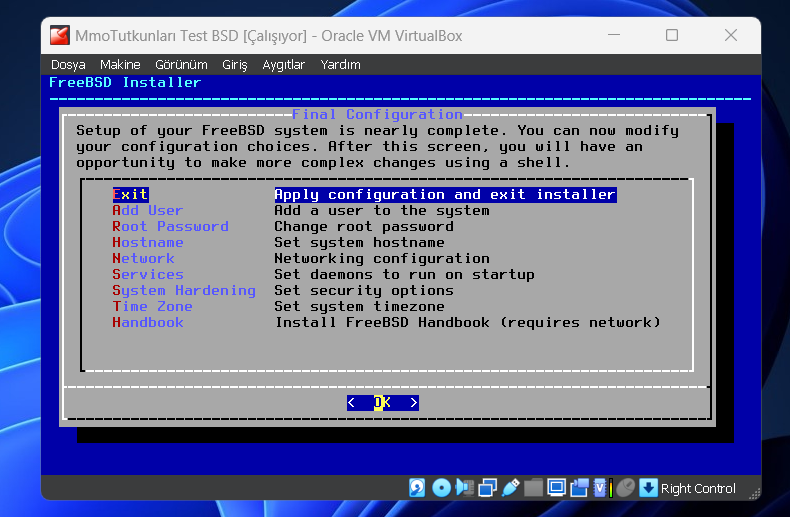Click the window resize grip corner
Screen dimensions: 790x517
tap(754, 494)
